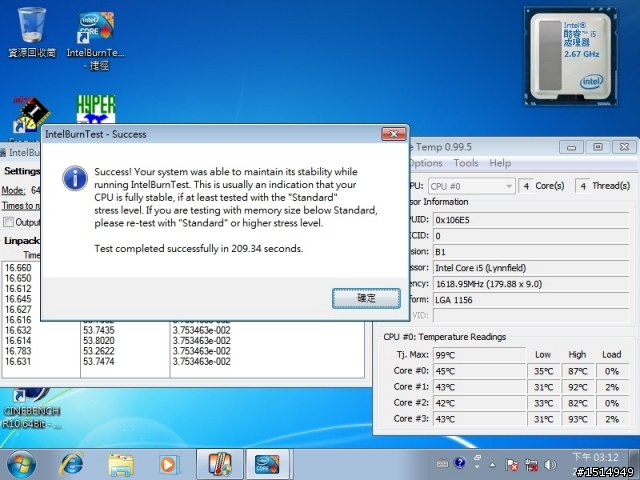The height and width of the screenshot is (480, 640).
Task: Click the frequency value 1618.95MHz (179.88 x 9.0)
Action: tap(531, 284)
